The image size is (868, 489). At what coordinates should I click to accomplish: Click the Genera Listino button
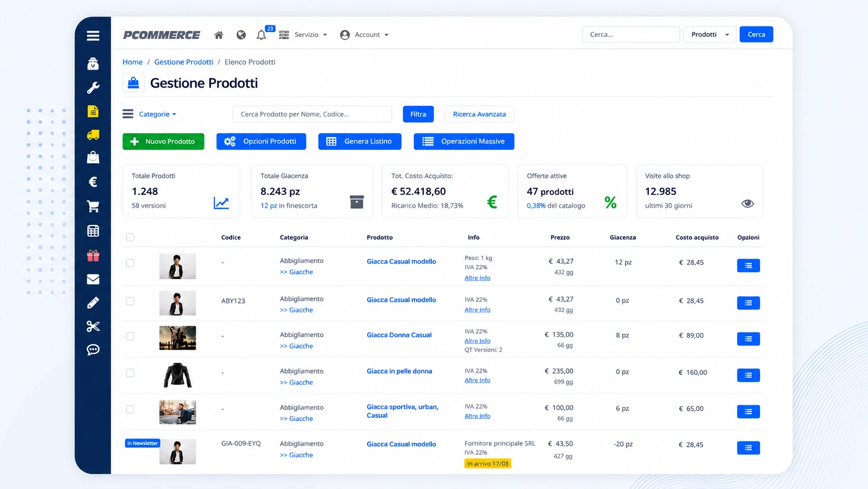tap(360, 141)
